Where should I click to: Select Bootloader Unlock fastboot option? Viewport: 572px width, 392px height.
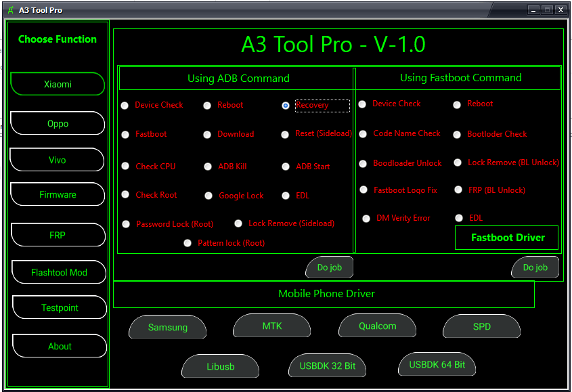pos(364,163)
